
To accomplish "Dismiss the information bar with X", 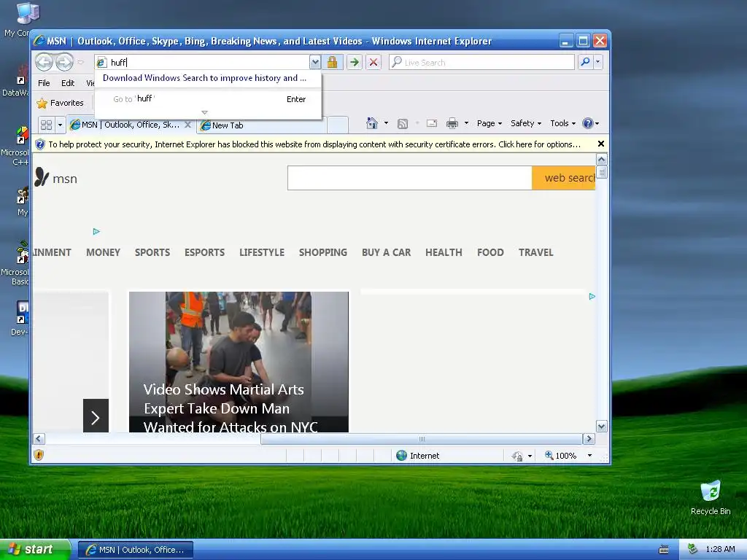I will [x=601, y=144].
